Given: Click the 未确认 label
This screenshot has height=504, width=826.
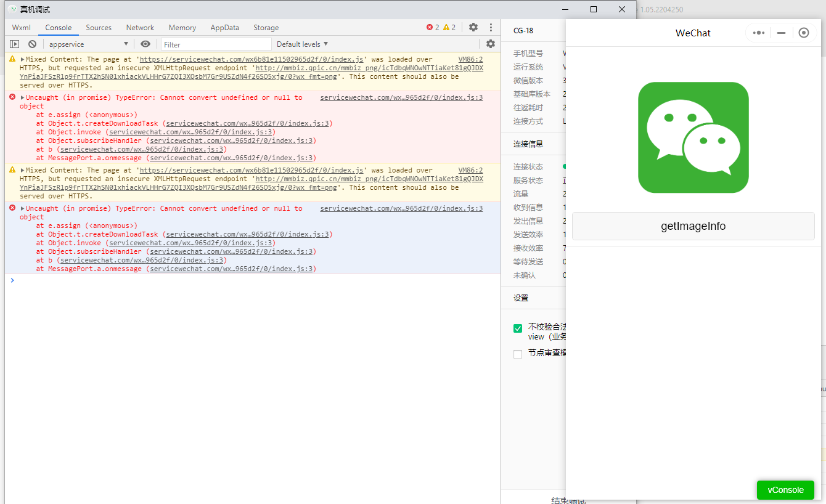Looking at the screenshot, I should pos(525,275).
